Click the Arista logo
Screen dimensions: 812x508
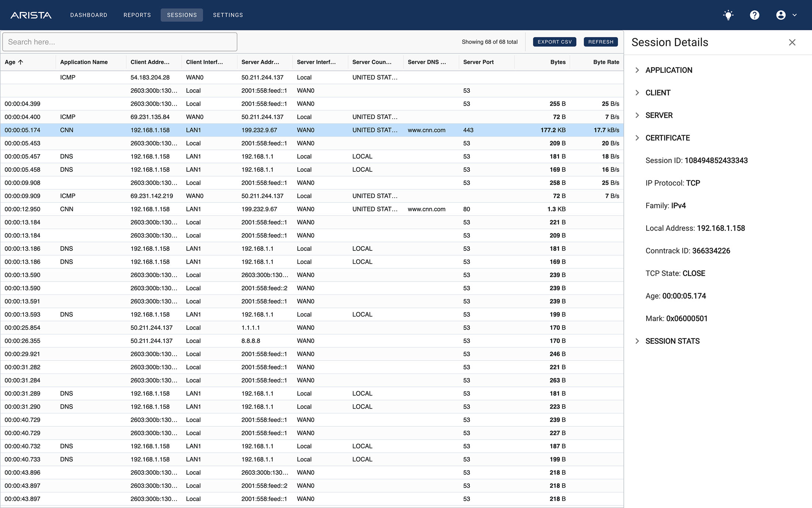pyautogui.click(x=31, y=15)
